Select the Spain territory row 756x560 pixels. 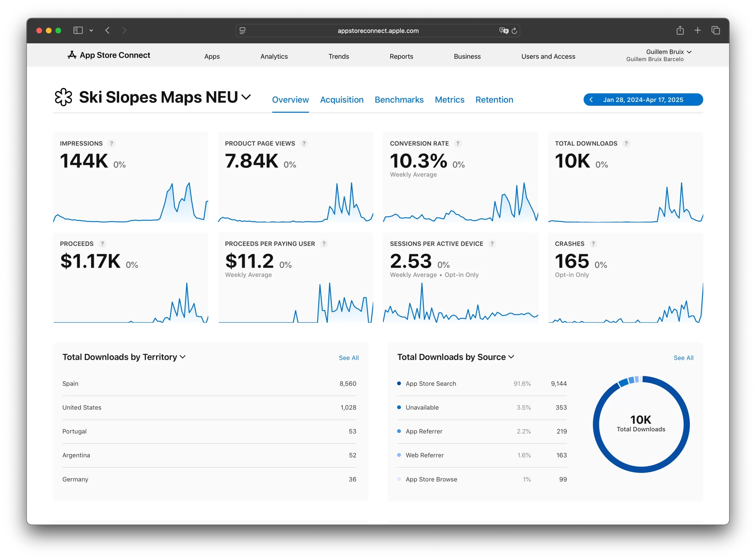209,383
